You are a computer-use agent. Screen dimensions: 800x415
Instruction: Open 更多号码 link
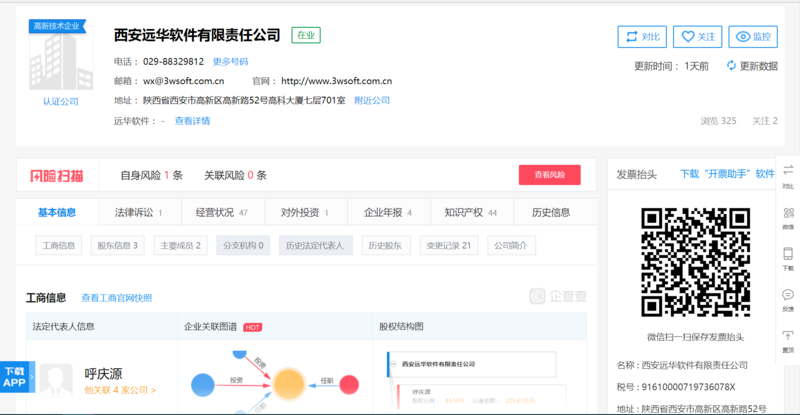click(230, 62)
